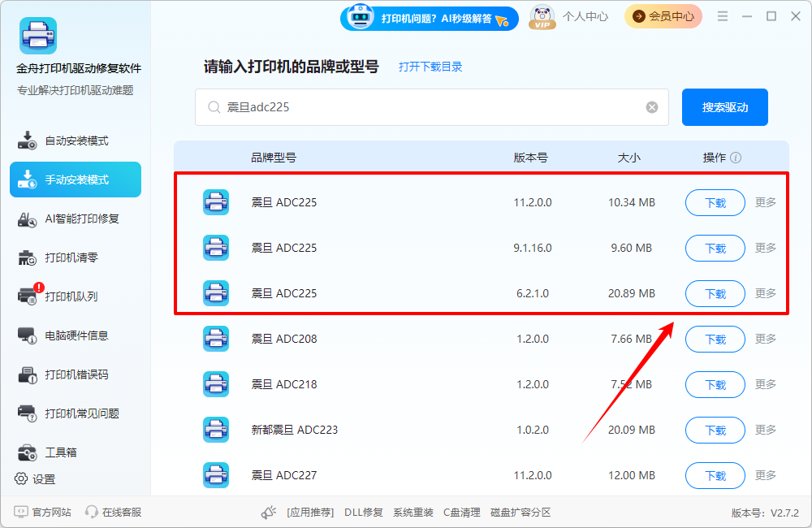Click the 版本号 column header
Image resolution: width=812 pixels, height=528 pixels.
(530, 158)
